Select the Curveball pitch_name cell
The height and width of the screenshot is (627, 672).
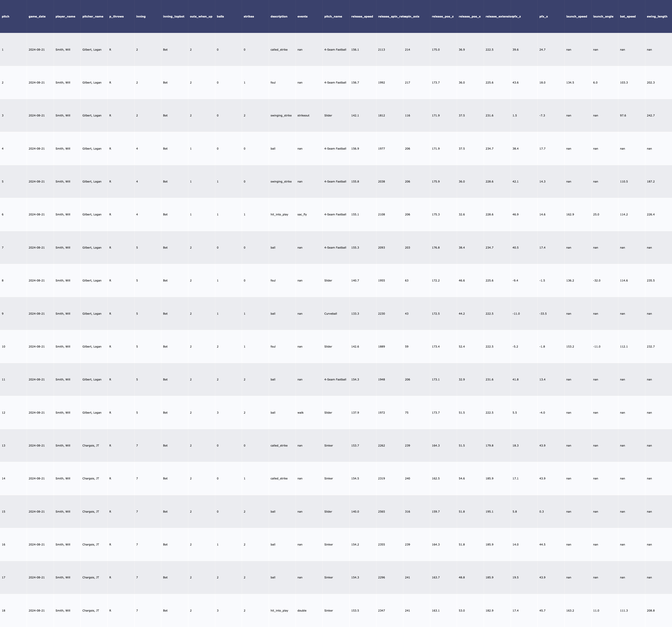coord(330,314)
